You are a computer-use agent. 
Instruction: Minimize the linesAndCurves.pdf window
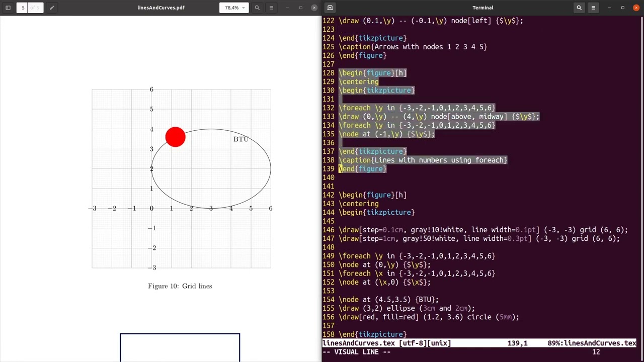coord(287,8)
